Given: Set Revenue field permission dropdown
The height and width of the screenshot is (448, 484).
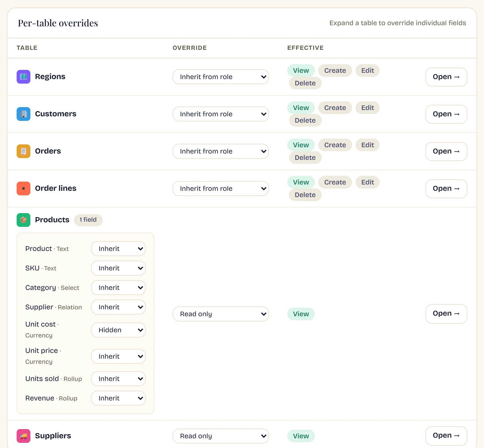Looking at the screenshot, I should (x=118, y=398).
